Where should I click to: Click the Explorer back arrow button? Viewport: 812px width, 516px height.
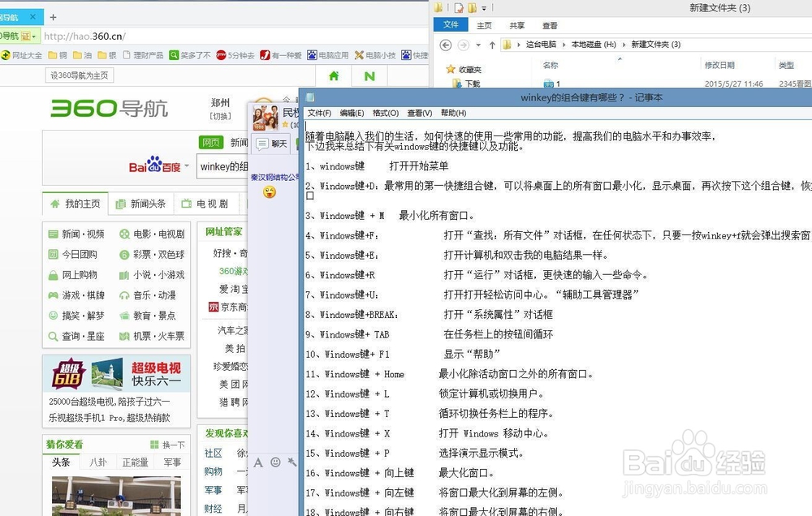click(x=445, y=45)
